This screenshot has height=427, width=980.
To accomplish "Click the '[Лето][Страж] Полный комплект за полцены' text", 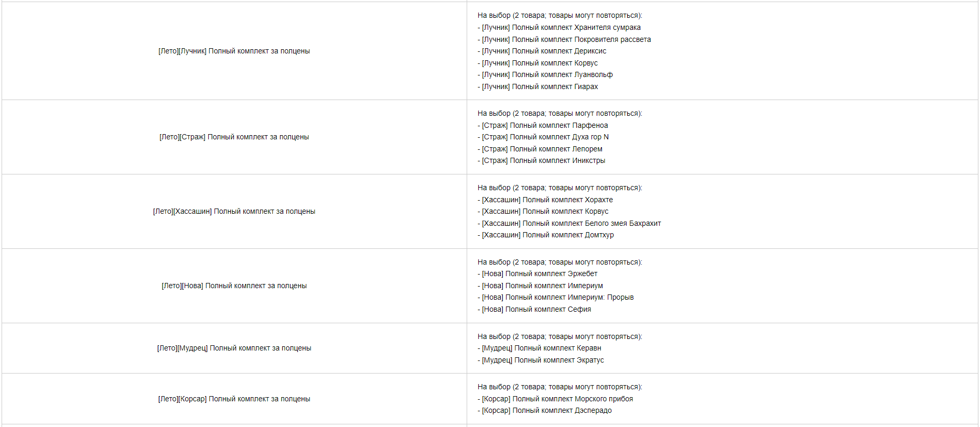I will point(234,137).
